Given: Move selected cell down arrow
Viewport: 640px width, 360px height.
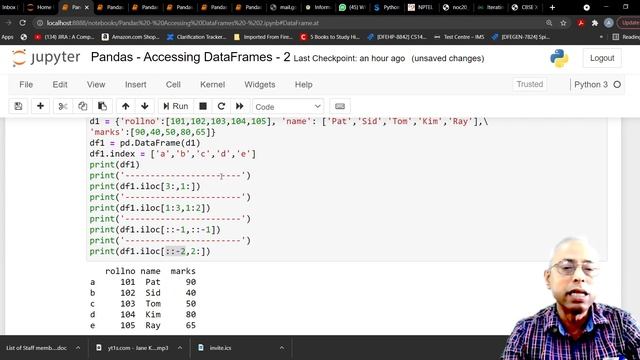Looking at the screenshot, I should click(144, 106).
